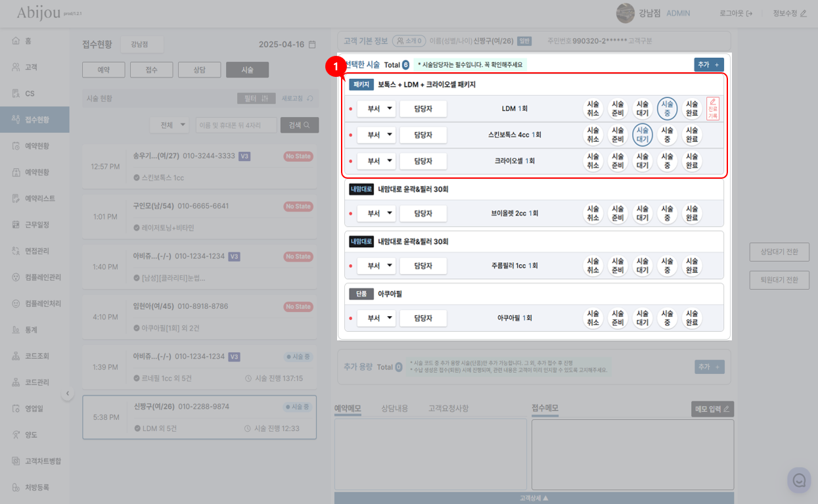The width and height of the screenshot is (818, 504).
Task: Switch to the 상담 tab
Action: point(200,70)
